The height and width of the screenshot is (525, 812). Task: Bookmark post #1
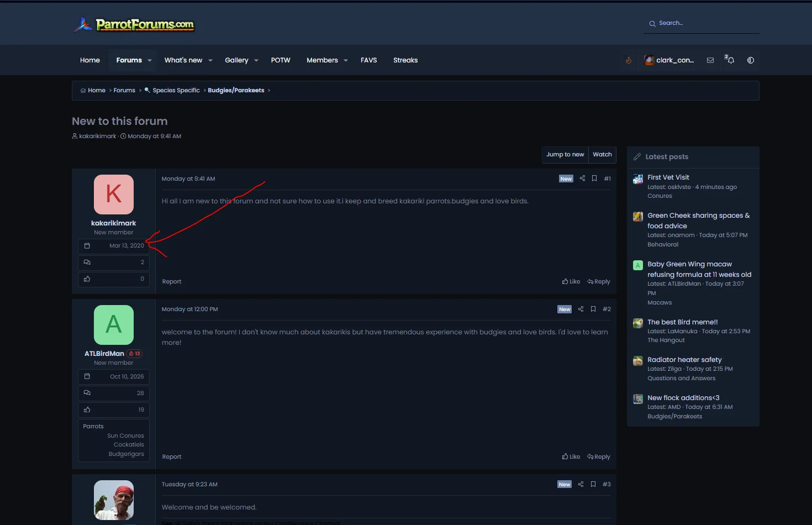click(x=594, y=179)
